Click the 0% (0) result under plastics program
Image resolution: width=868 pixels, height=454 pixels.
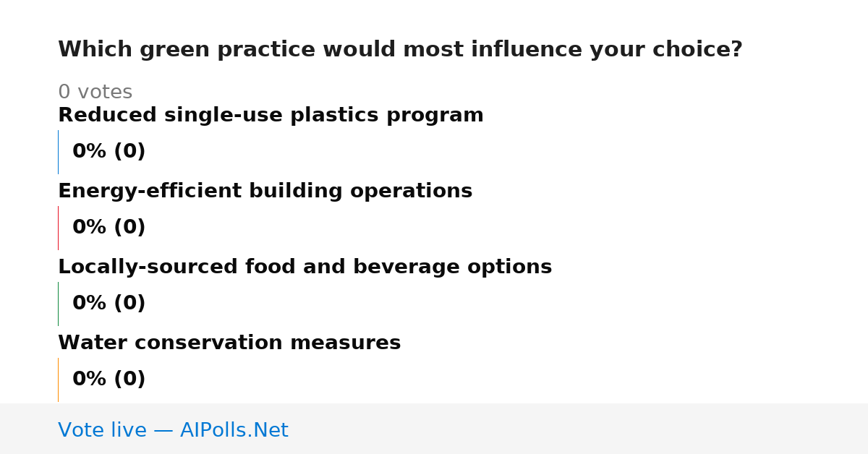109,152
